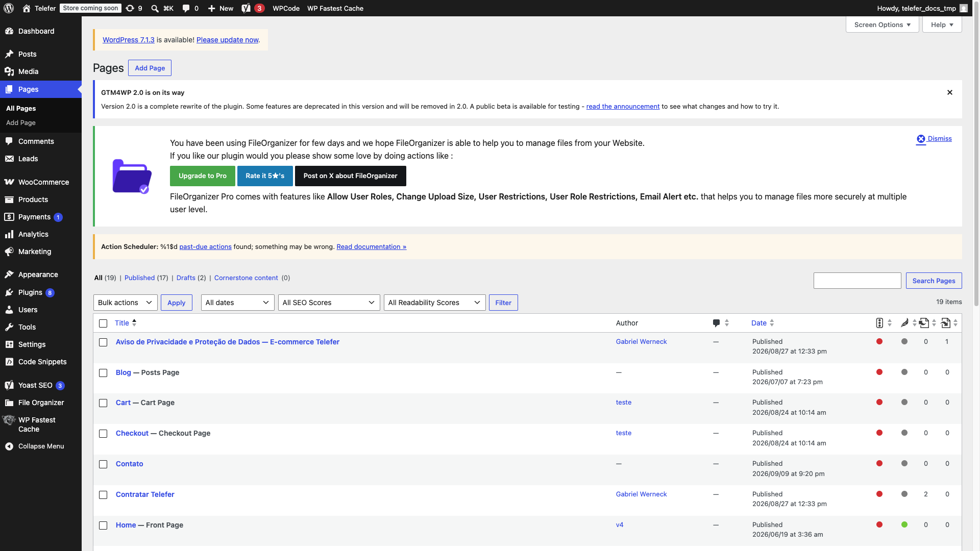
Task: Click Upgrade to Pro button
Action: pos(203,176)
